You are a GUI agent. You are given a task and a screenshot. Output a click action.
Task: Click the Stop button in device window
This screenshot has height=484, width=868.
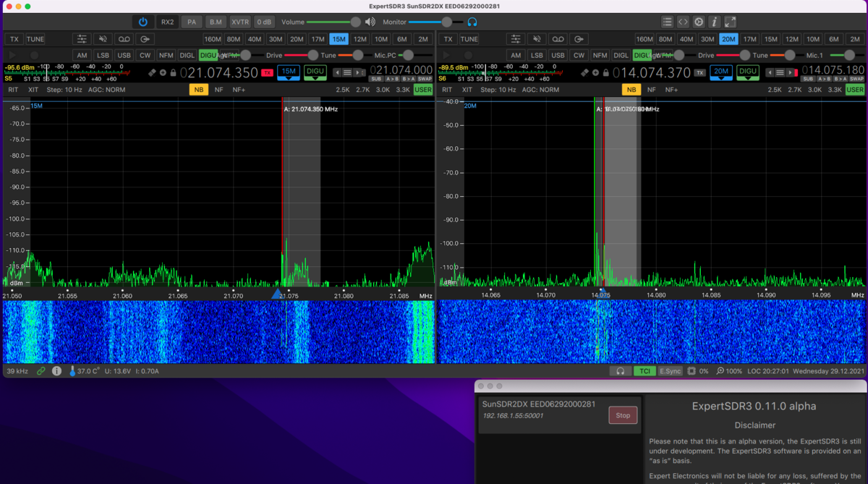coord(623,415)
